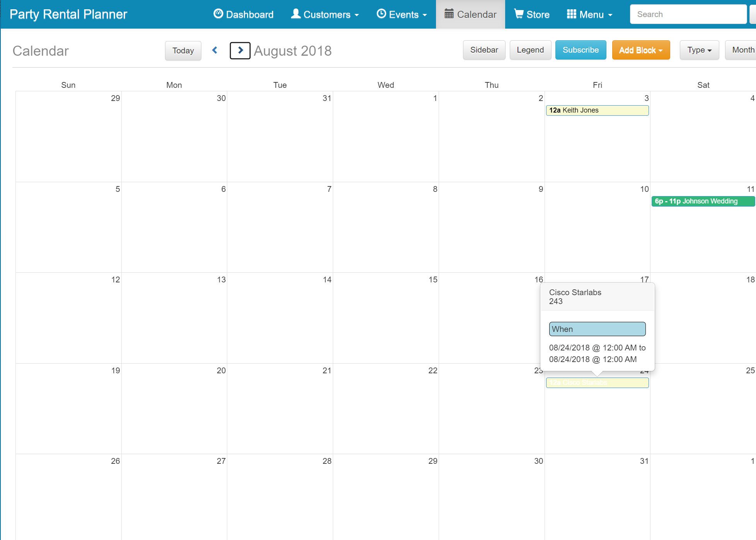This screenshot has height=540, width=756.
Task: Click the Dashboard gauge icon
Action: click(x=218, y=14)
